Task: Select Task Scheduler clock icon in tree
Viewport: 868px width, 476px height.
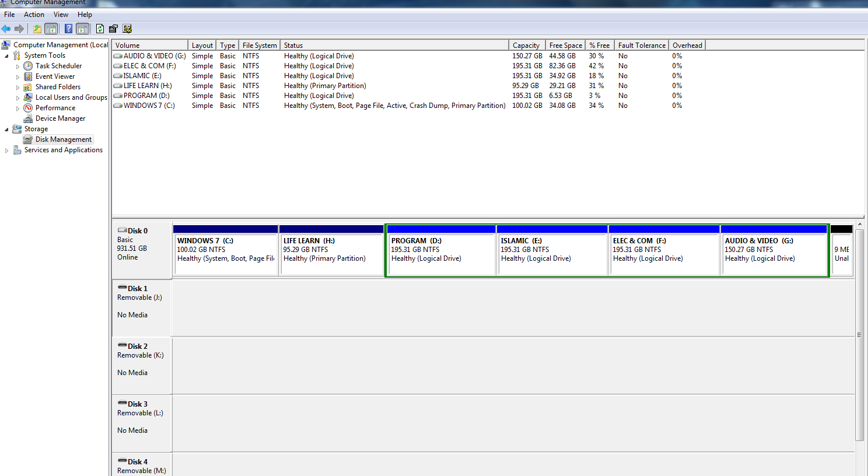Action: point(28,66)
